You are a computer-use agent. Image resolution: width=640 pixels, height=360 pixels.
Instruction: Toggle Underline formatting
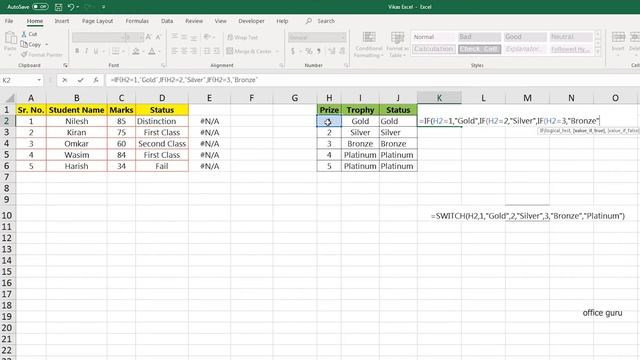(x=96, y=51)
